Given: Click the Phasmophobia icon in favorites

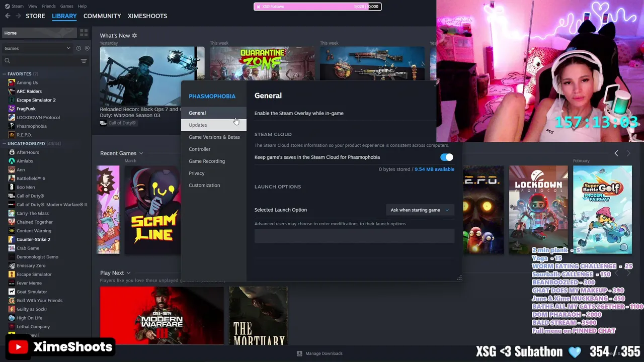Looking at the screenshot, I should (12, 126).
